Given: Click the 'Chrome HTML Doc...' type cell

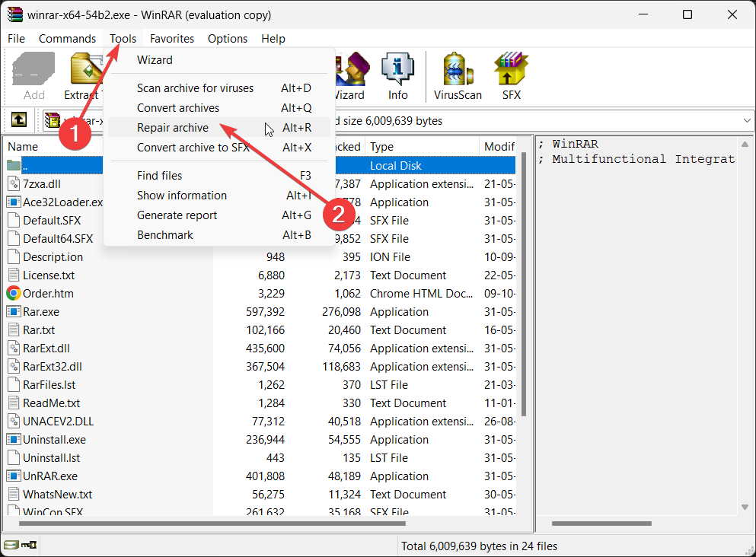Looking at the screenshot, I should coord(421,293).
